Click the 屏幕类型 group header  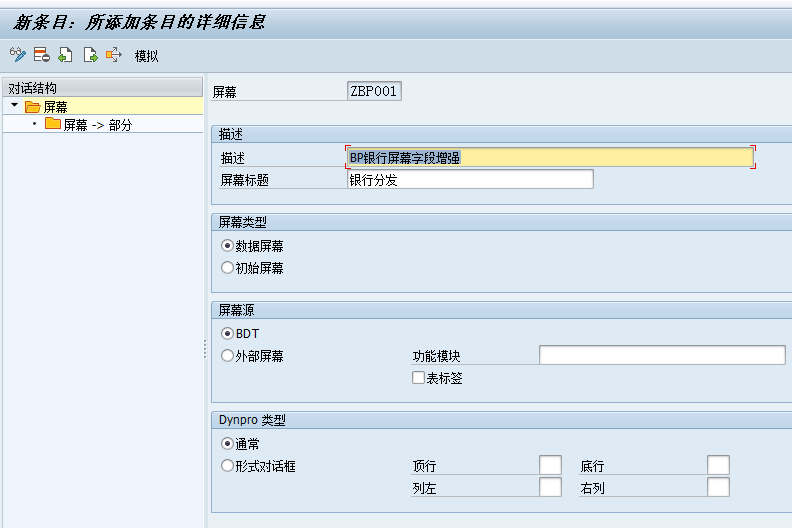(x=502, y=222)
